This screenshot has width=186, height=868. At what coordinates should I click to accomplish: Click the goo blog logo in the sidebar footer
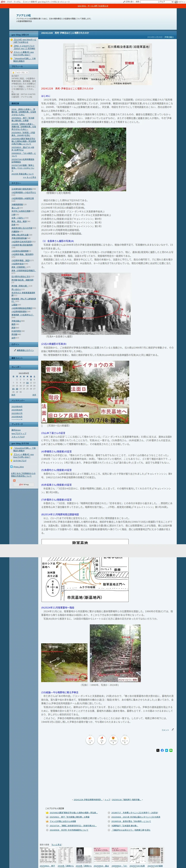pyautogui.click(x=24, y=484)
